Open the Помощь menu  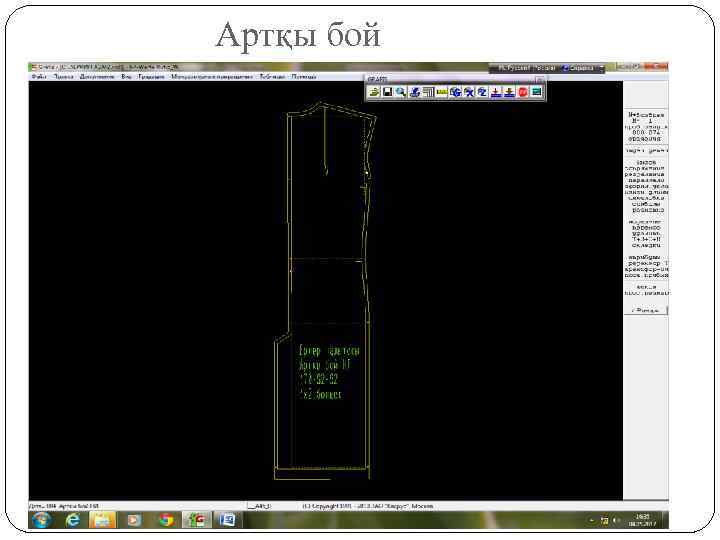pos(304,77)
